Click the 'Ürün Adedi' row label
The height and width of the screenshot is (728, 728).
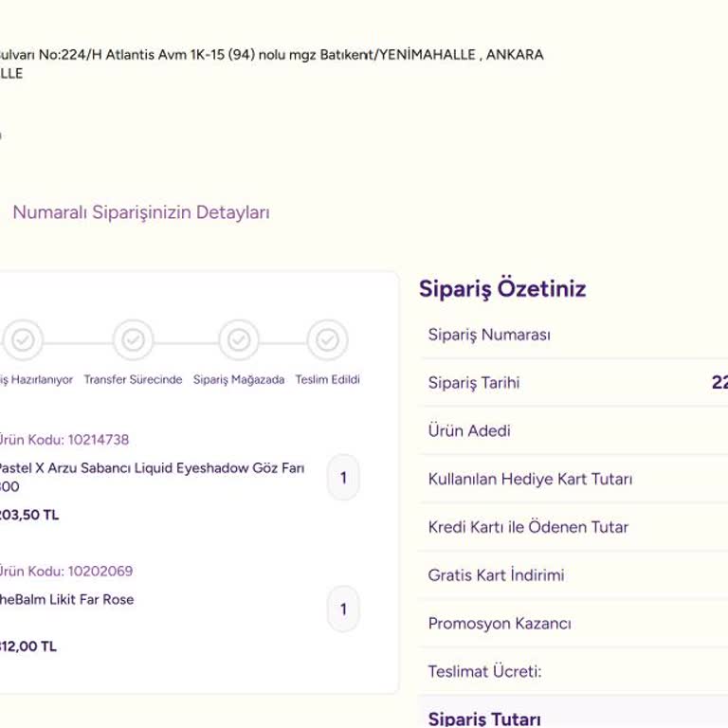[469, 431]
